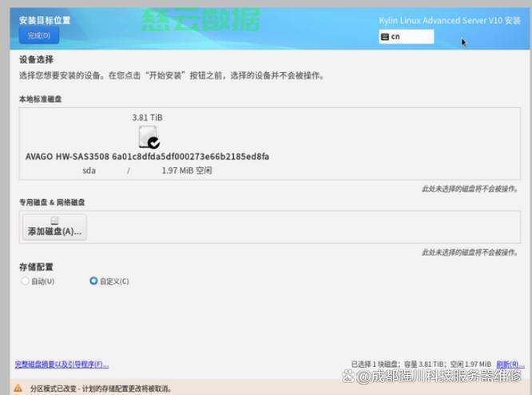Click the 刷新(R)... refresh link

[x=510, y=365]
